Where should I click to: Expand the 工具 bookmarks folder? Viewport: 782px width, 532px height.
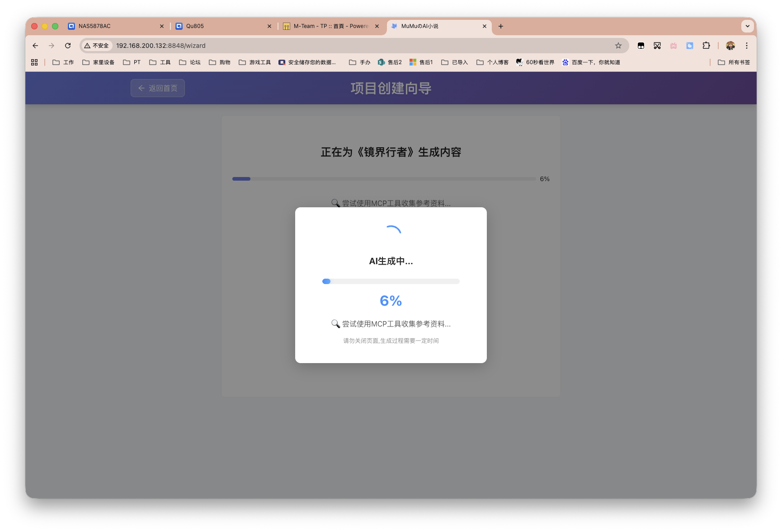[x=160, y=62]
